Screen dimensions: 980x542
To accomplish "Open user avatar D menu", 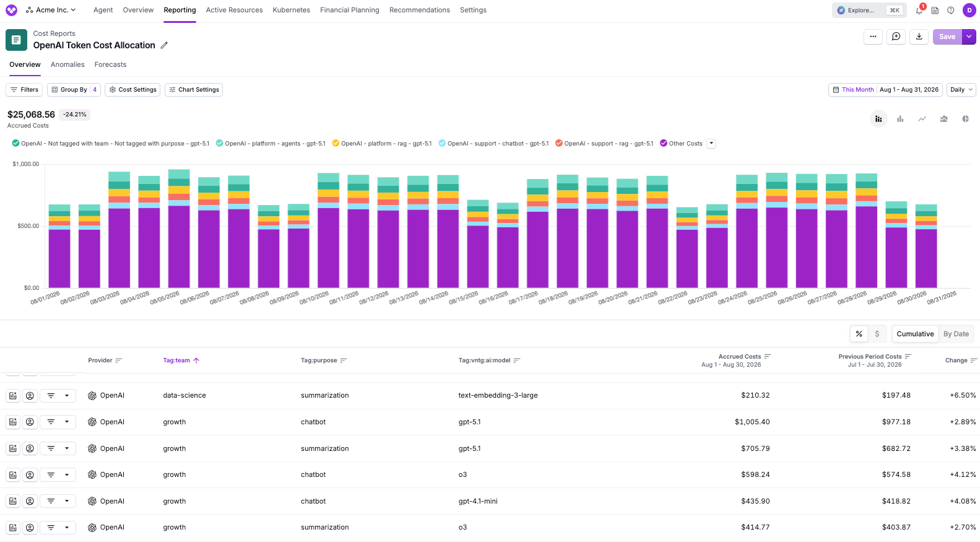I will (x=969, y=10).
